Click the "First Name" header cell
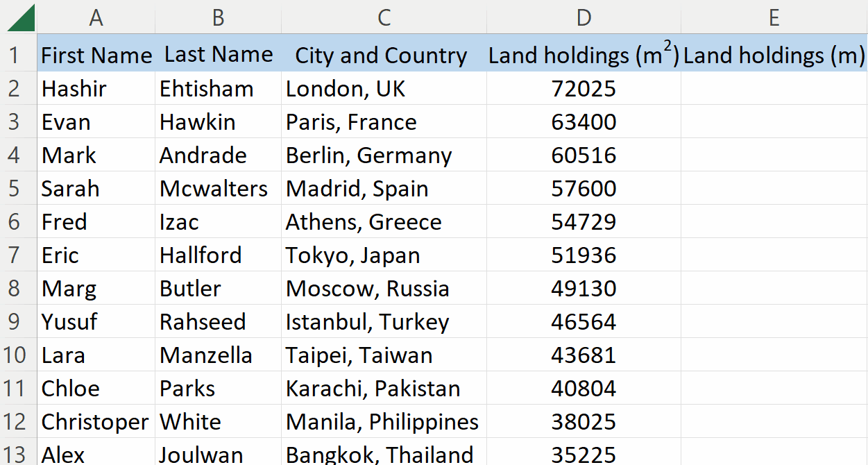 point(96,55)
